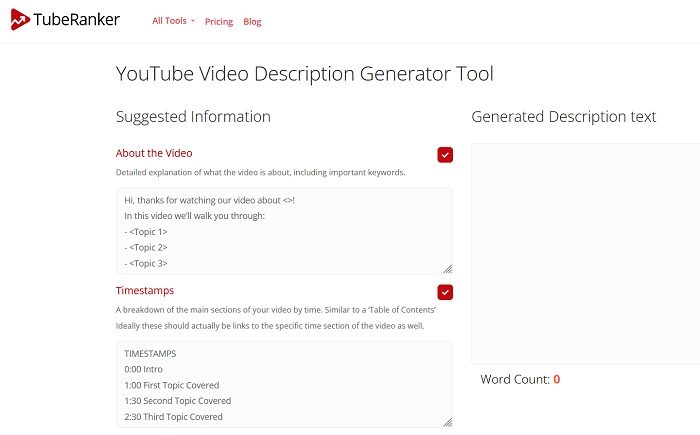
Task: Click the Word Count value 0
Action: [x=557, y=379]
